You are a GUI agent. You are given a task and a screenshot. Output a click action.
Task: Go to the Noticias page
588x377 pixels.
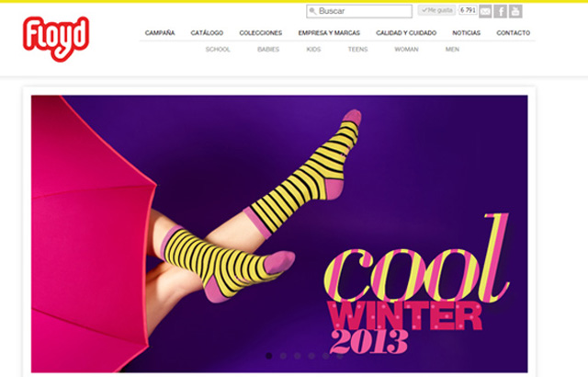pos(466,33)
